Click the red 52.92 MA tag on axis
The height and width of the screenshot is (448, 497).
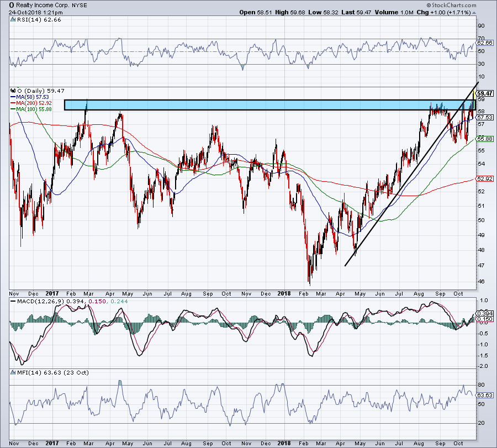(485, 179)
